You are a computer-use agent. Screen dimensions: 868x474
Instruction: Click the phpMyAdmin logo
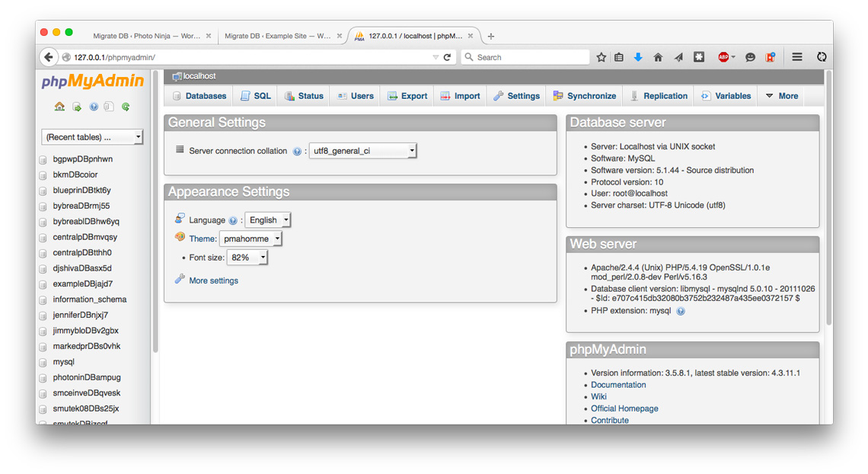(92, 82)
